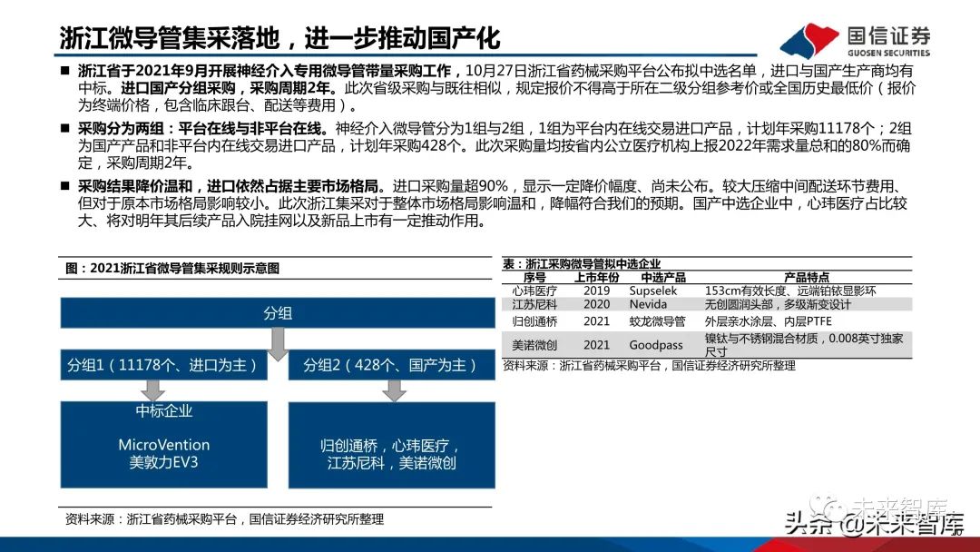Click the Guosen Securities logo
The width and height of the screenshot is (980, 552).
coord(855,41)
